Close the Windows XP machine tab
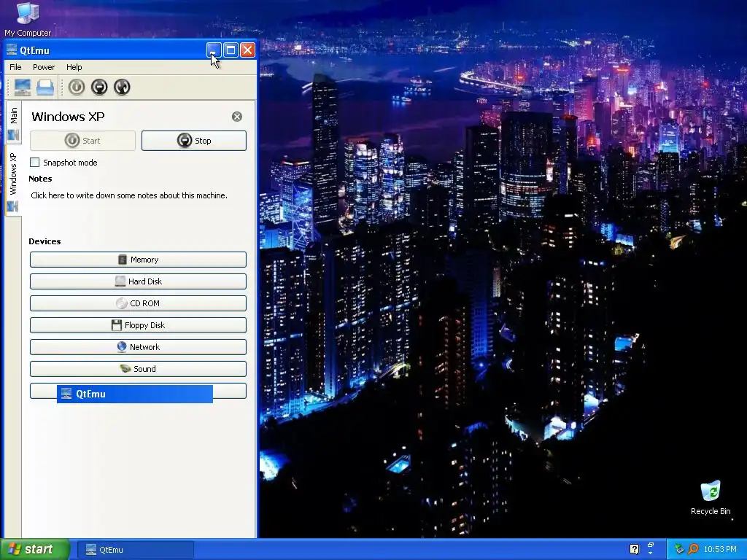This screenshot has width=747, height=560. coord(237,117)
